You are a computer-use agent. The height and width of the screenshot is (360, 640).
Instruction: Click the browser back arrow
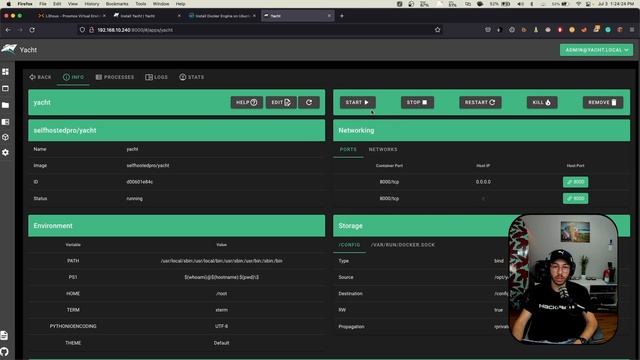click(8, 30)
